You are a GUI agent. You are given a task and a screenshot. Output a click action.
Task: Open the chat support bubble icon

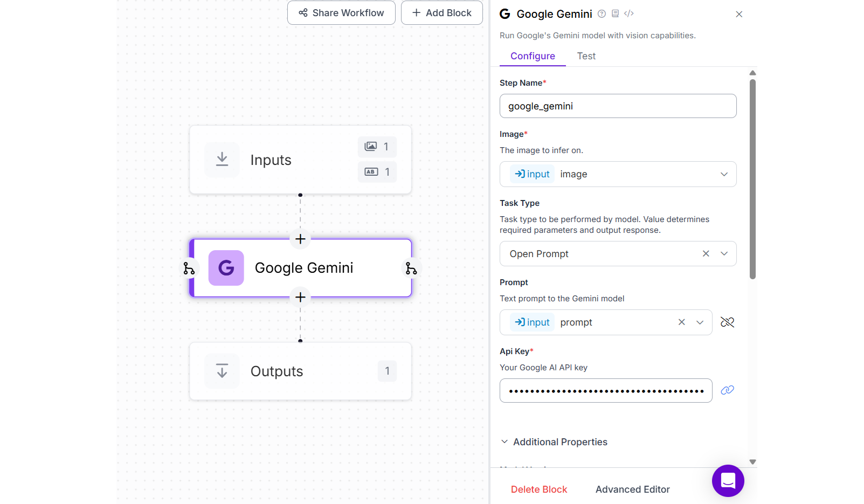pos(728,480)
